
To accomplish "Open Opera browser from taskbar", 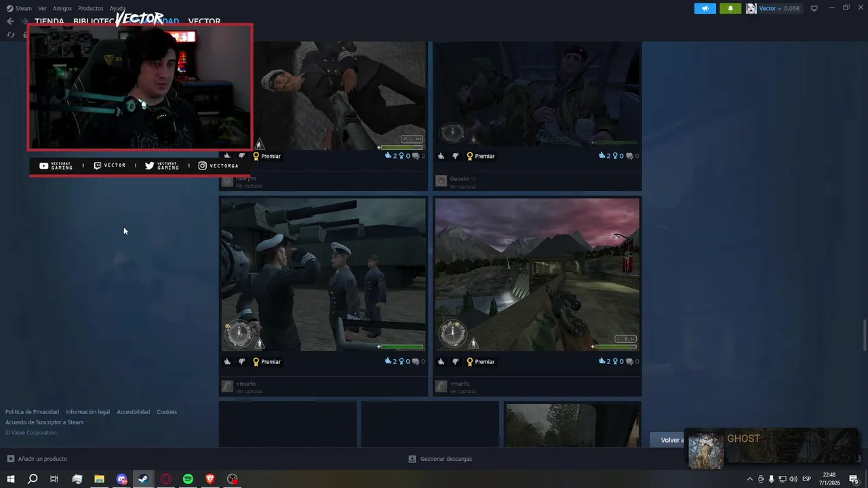I will click(x=165, y=479).
